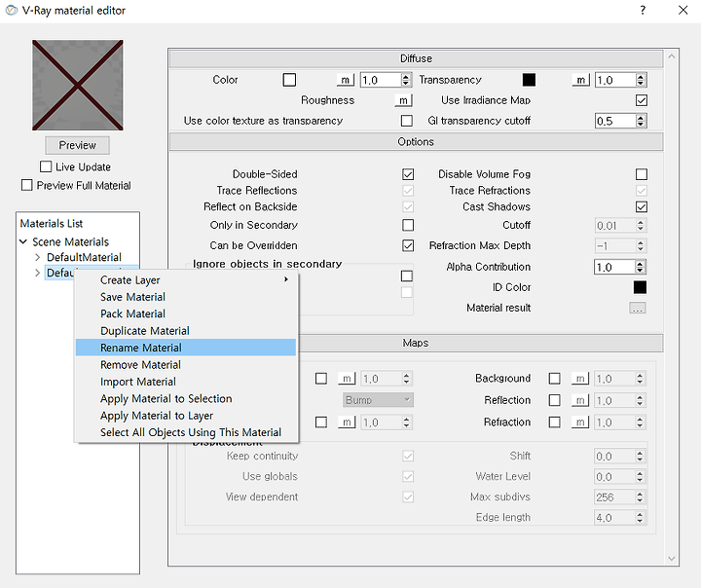
Task: Toggle Can be Overridden checkbox
Action: (x=408, y=245)
